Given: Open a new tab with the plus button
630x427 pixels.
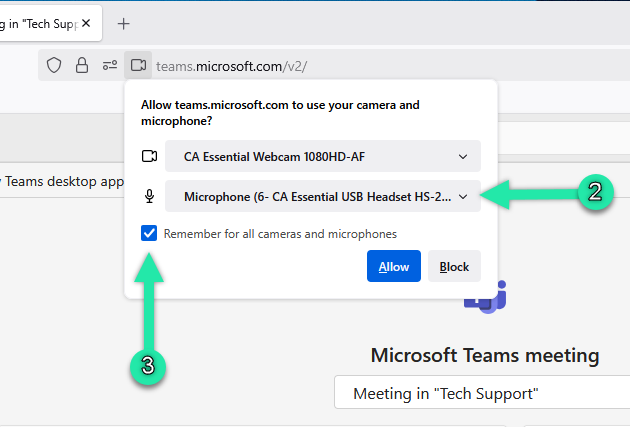Looking at the screenshot, I should 123,24.
